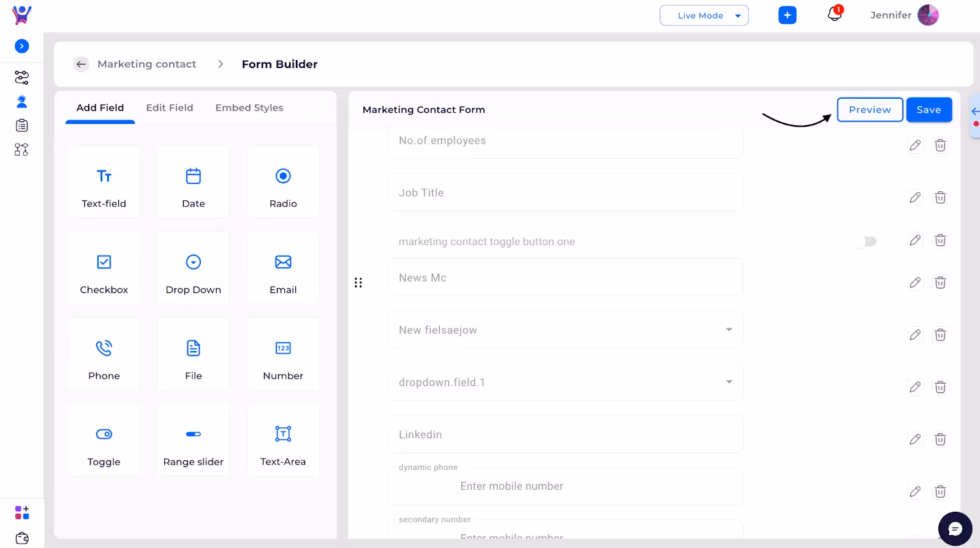980x548 pixels.
Task: Click the Preview button
Action: 870,110
